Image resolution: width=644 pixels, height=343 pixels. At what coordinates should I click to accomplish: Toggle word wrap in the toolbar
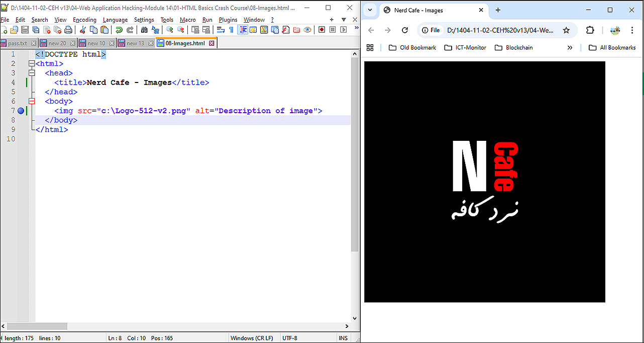point(221,30)
